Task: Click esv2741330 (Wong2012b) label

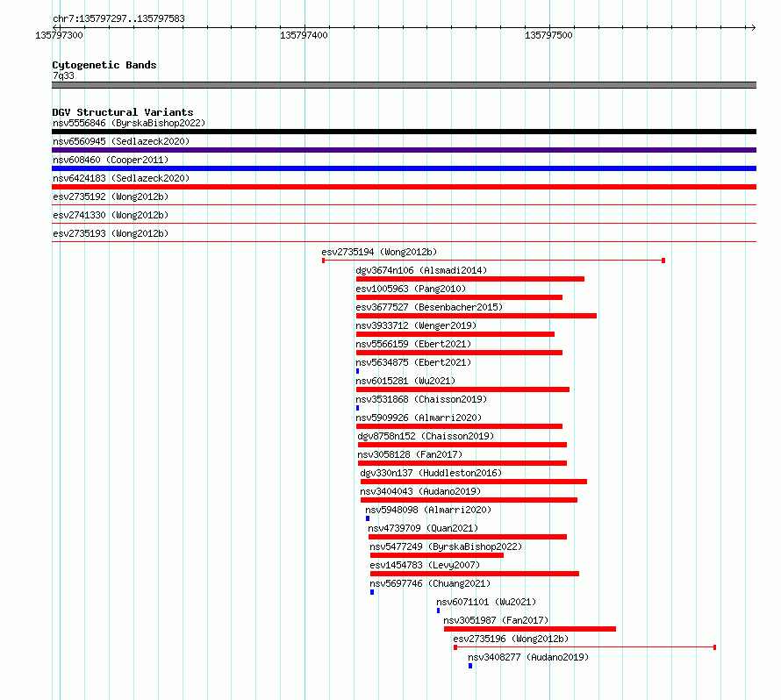Action: click(x=111, y=215)
